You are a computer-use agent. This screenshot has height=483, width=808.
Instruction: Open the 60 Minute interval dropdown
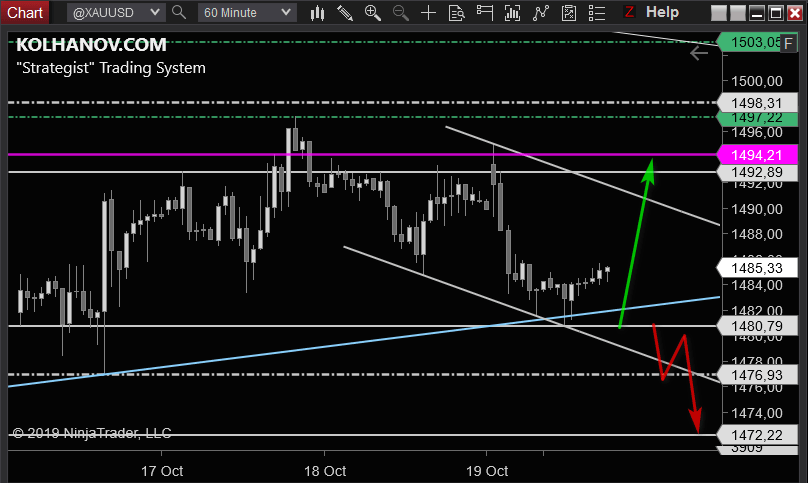click(247, 12)
